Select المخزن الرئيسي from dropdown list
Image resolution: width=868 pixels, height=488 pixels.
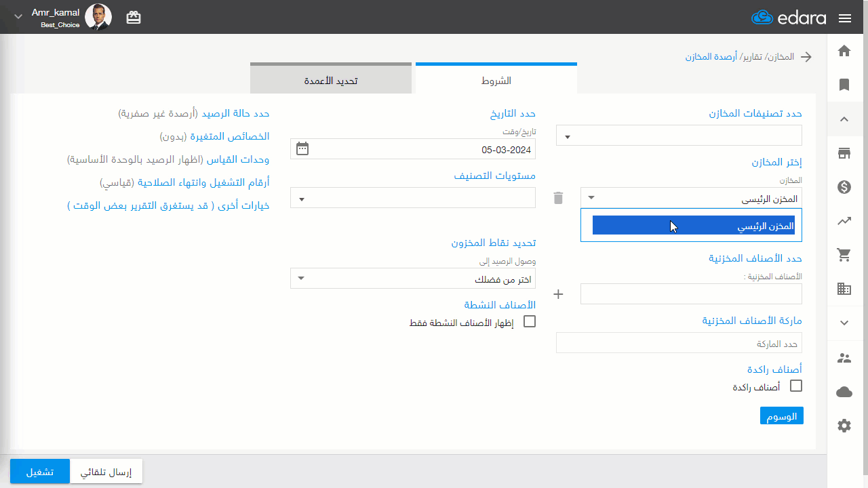click(694, 226)
